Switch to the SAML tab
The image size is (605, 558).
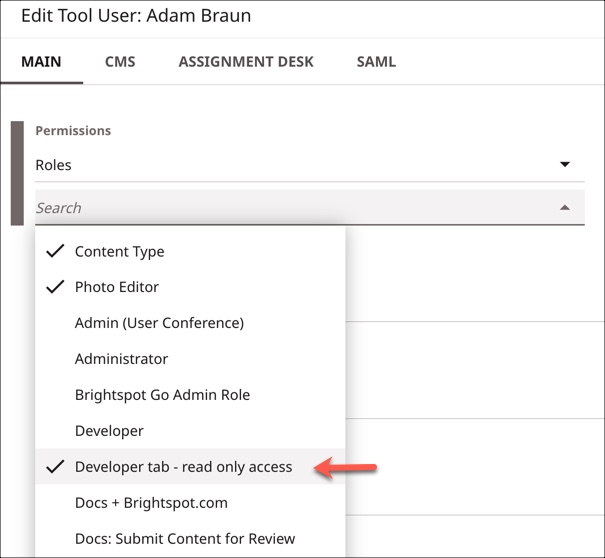376,62
